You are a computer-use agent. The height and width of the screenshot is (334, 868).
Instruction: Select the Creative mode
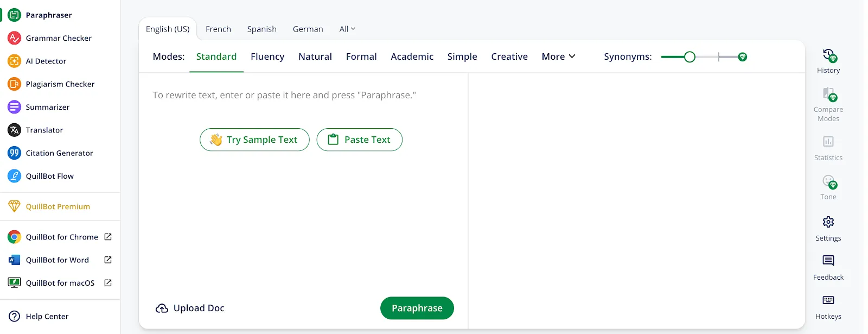tap(509, 56)
